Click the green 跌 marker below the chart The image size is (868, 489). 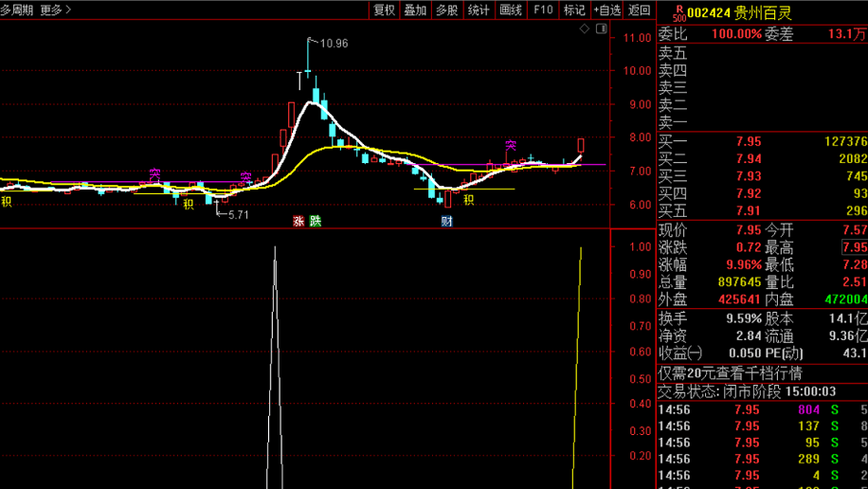316,222
